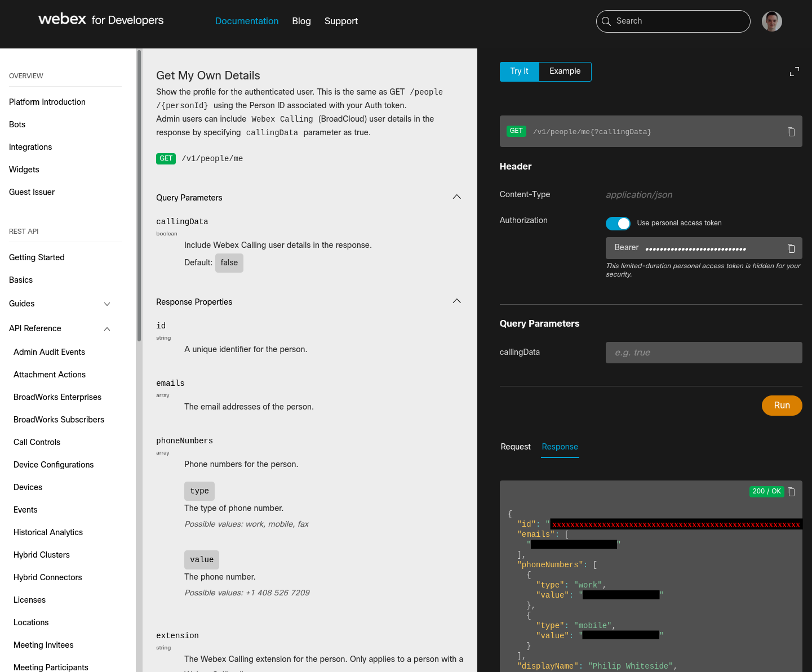Click the sidebar vertical scrollbar
Viewport: 812px width, 672px height.
tap(139, 195)
